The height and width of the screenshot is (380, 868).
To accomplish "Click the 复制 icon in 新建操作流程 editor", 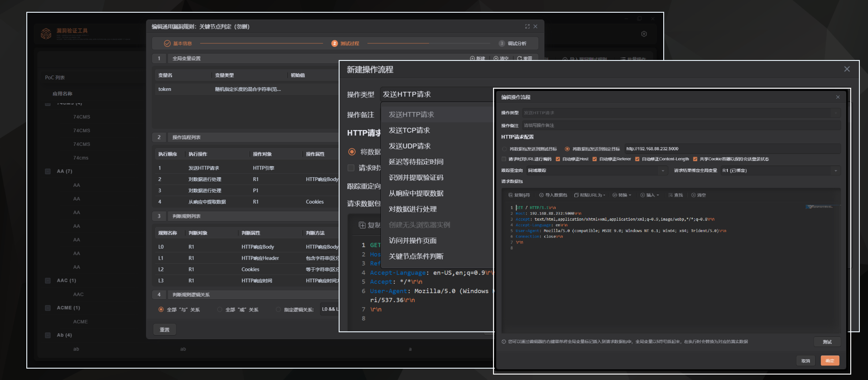I will 362,225.
